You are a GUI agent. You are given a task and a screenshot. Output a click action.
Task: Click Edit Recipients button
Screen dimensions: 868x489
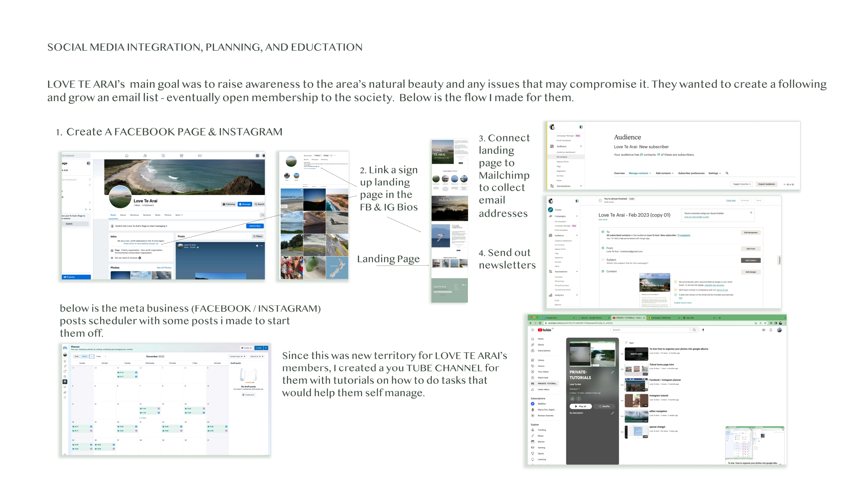point(751,232)
